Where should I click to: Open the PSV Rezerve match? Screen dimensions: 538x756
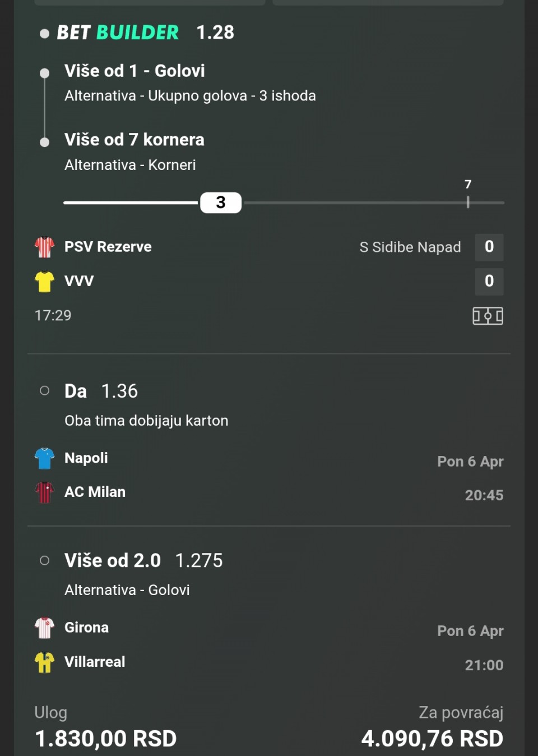[x=108, y=247]
